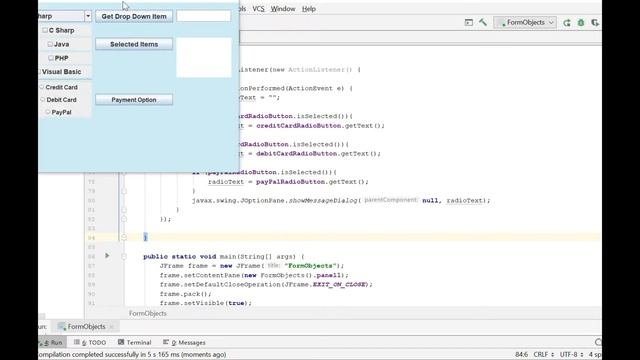This screenshot has width=640, height=360.
Task: Check the Visual Basic checkbox
Action: [x=40, y=72]
